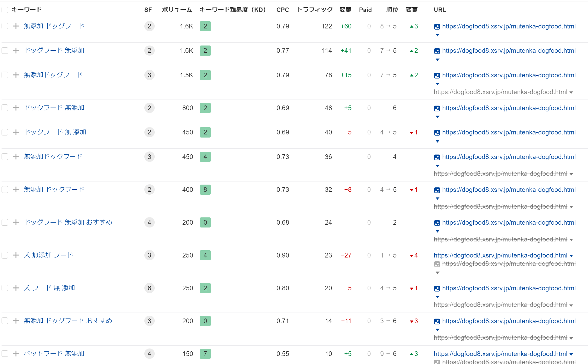Sort by トラフィック column header
Viewport: 588px width, 364px height.
pos(315,10)
